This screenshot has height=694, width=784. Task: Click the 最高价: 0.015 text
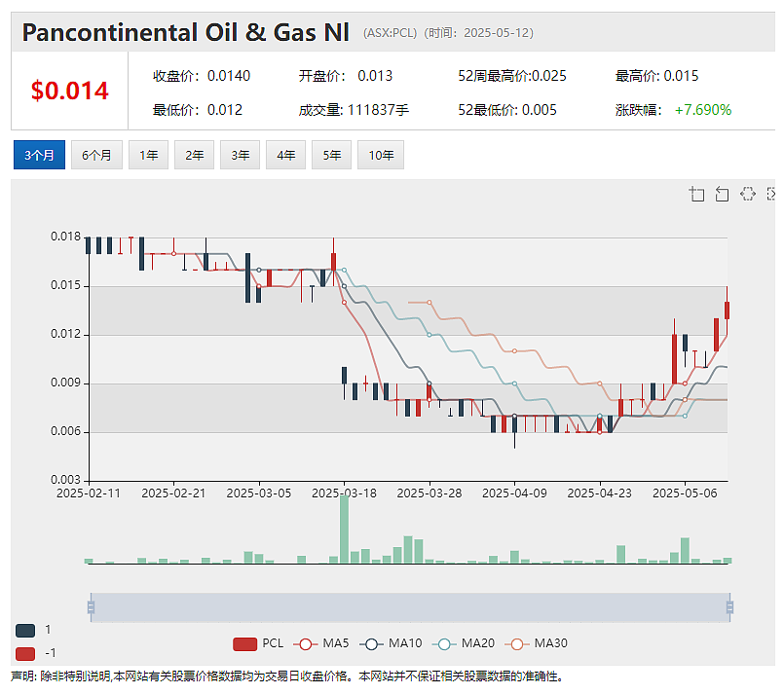pyautogui.click(x=656, y=76)
